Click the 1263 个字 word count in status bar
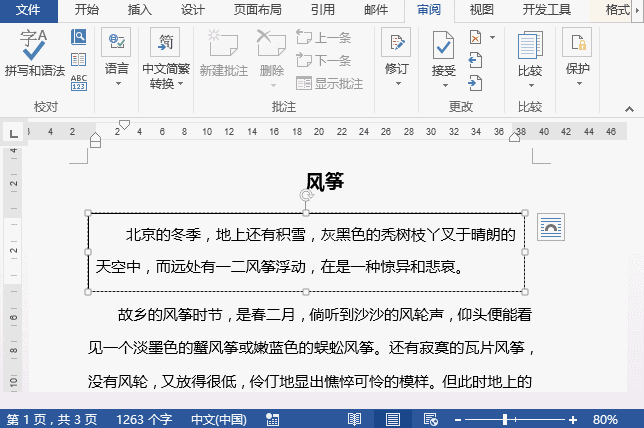The image size is (644, 428). 144,418
